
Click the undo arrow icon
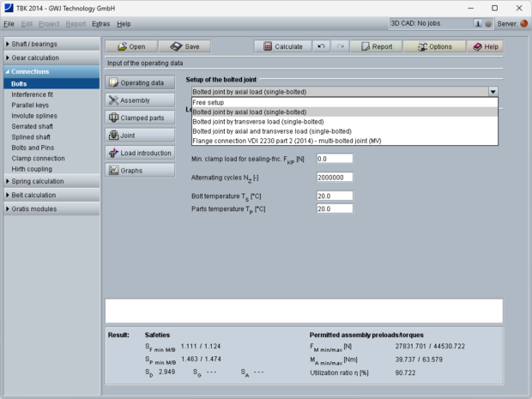tap(321, 46)
